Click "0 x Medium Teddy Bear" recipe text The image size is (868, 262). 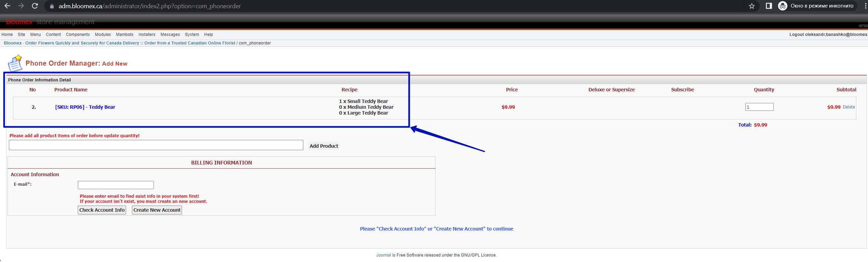(366, 107)
